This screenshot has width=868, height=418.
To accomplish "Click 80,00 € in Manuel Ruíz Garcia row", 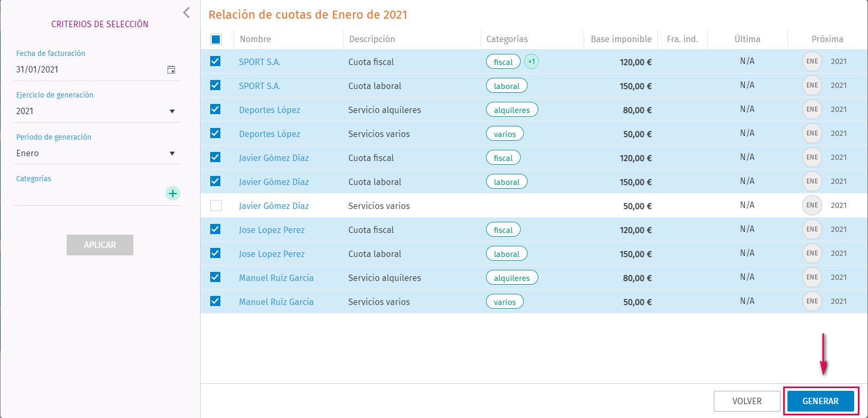I will (x=637, y=278).
